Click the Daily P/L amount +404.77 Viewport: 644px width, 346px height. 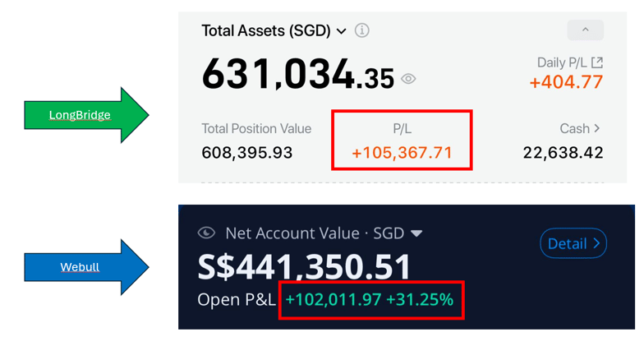point(566,82)
